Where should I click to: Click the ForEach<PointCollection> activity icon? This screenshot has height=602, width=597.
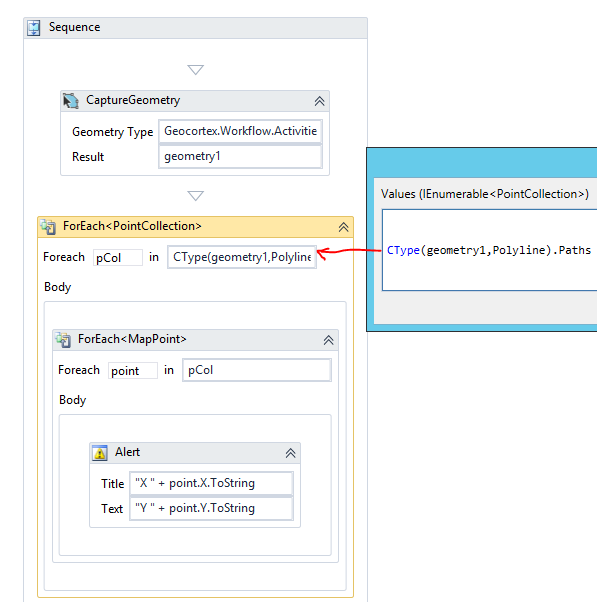[48, 227]
